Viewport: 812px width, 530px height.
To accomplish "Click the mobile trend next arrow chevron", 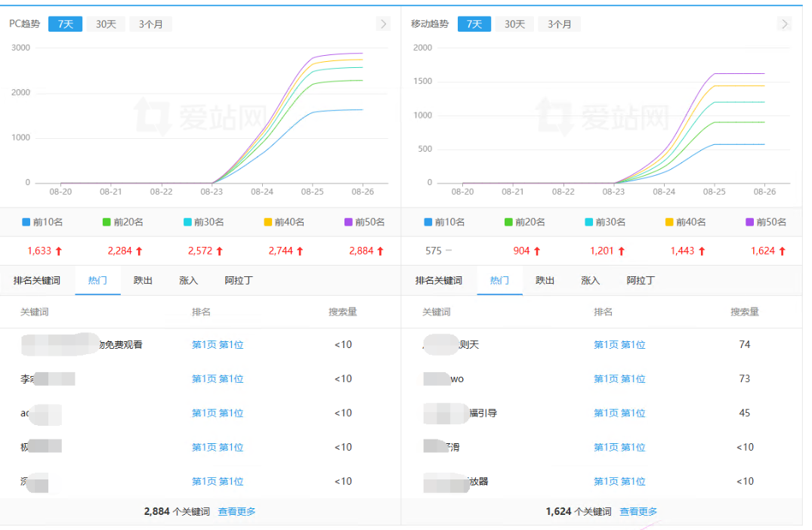I will 785,24.
